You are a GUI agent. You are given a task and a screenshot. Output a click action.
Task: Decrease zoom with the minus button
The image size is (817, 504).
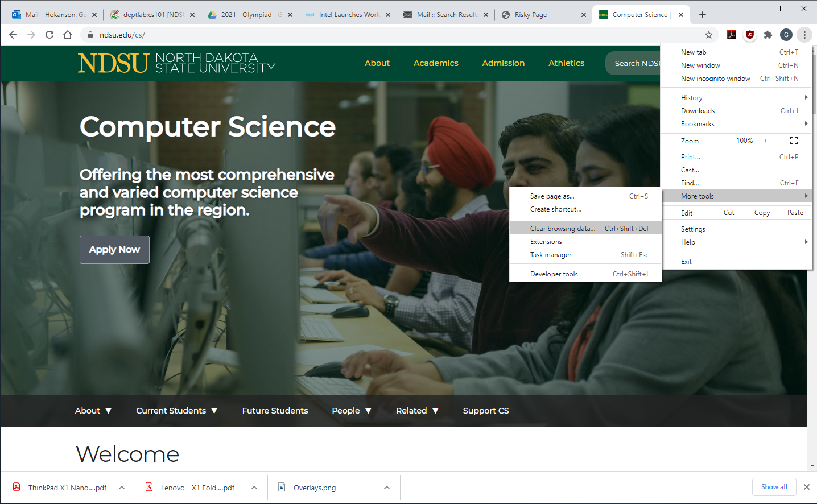[724, 141]
